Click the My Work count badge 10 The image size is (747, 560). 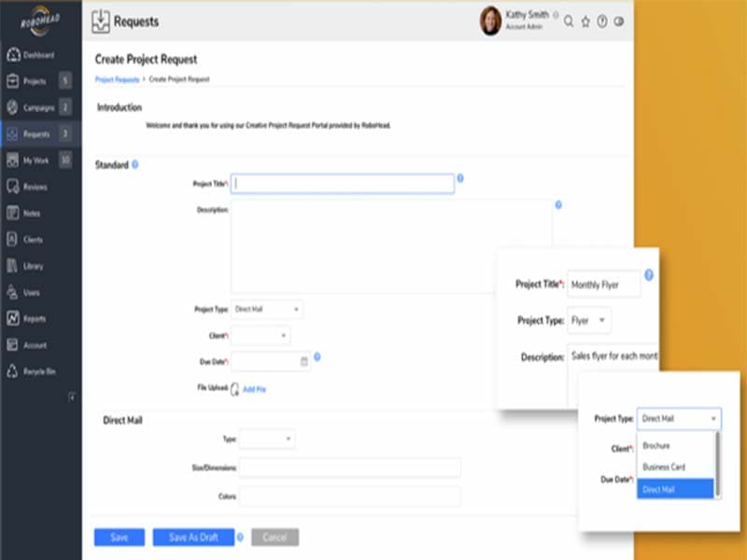click(x=65, y=160)
